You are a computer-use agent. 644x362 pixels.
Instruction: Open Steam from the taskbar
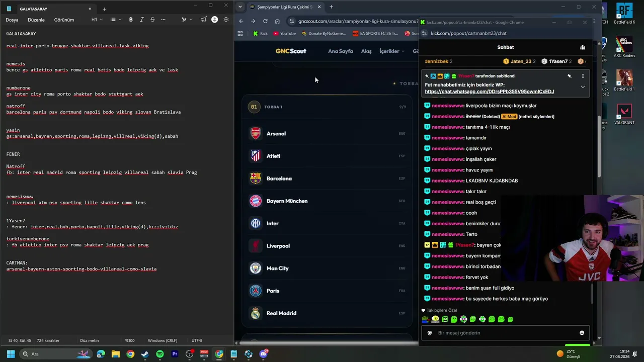(x=145, y=354)
